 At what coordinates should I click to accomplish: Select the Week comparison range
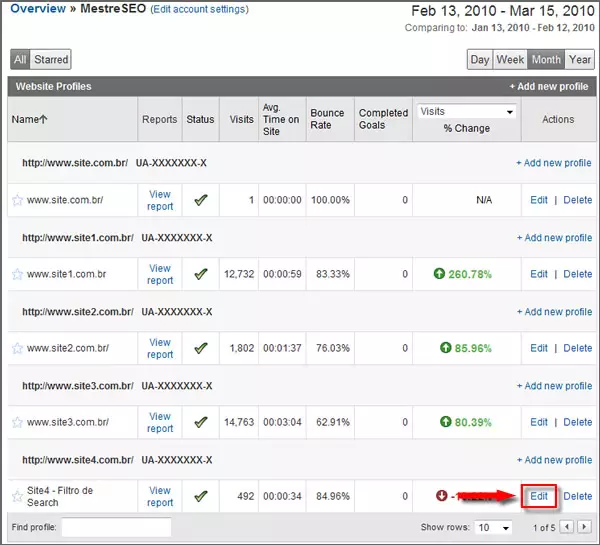510,60
